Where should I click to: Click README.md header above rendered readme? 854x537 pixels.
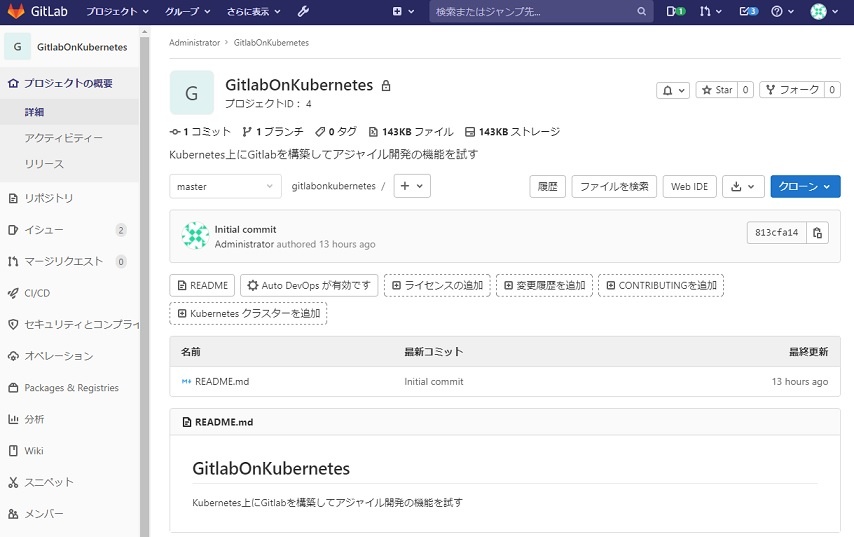[x=224, y=422]
